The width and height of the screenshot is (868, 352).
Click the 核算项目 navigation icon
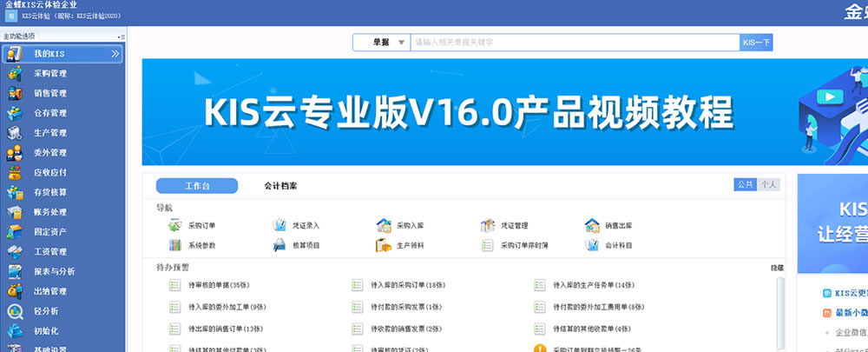tap(279, 245)
